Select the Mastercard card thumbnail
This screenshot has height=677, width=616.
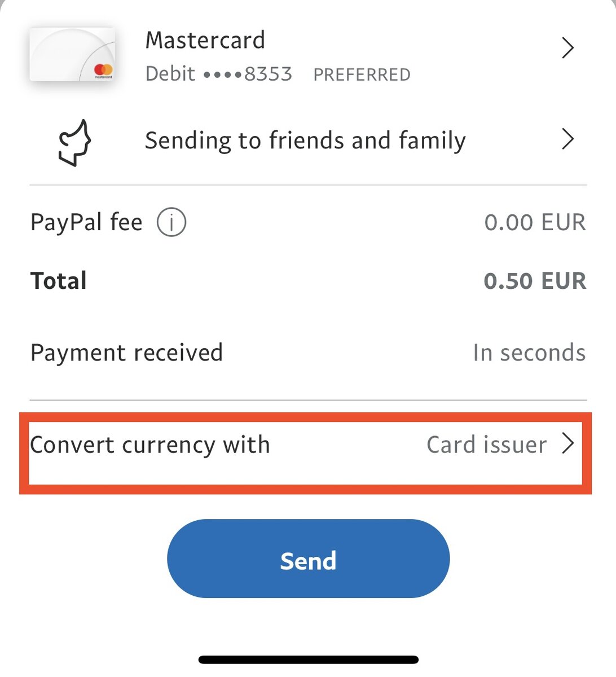[72, 54]
